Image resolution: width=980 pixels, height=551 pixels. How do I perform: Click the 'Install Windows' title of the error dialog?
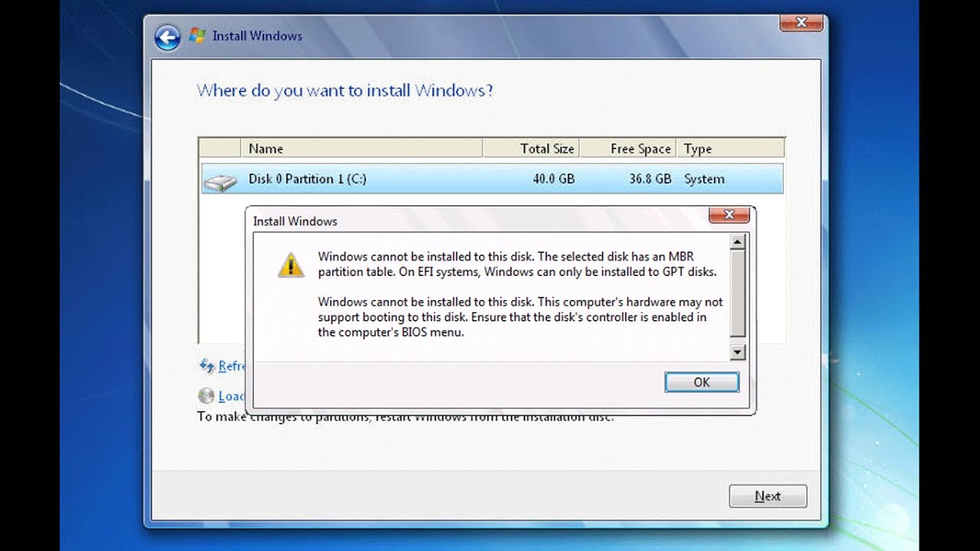click(x=295, y=221)
